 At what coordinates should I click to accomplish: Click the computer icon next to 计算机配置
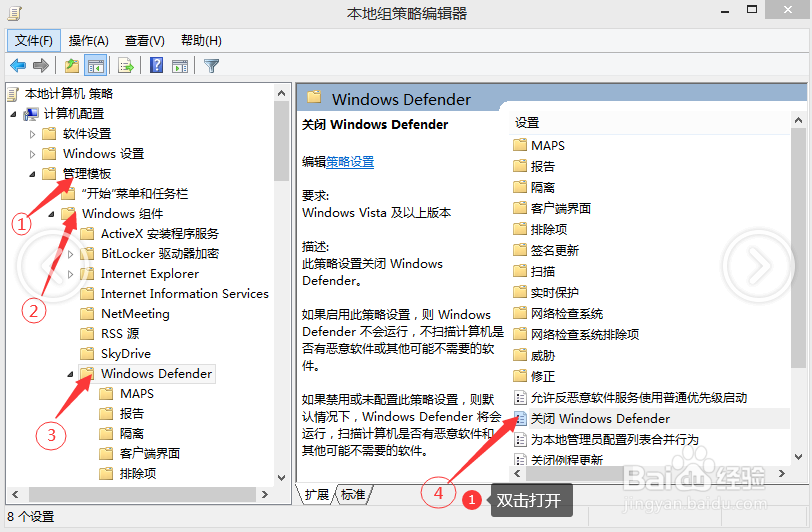pos(31,114)
